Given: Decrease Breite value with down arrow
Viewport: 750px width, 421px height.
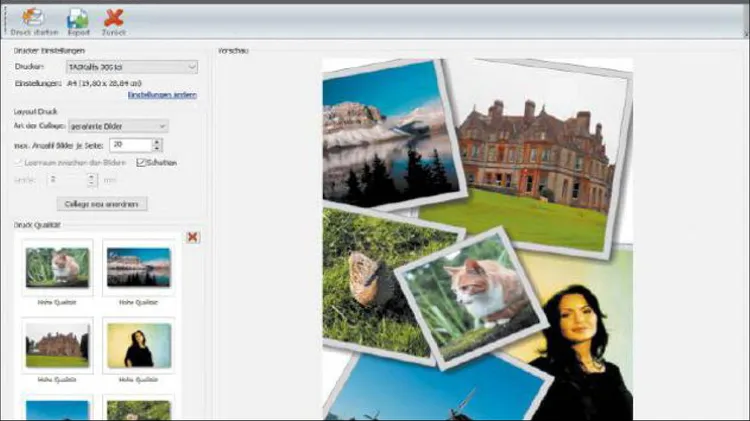Looking at the screenshot, I should 92,183.
